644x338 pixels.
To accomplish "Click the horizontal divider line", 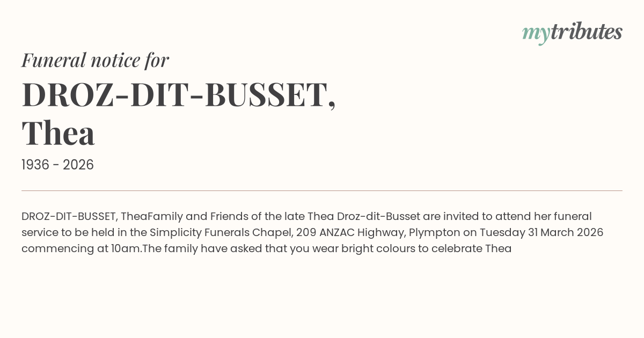I will (322, 190).
